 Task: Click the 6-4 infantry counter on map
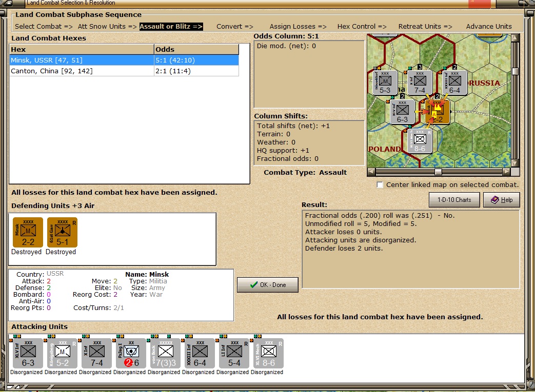pyautogui.click(x=454, y=82)
